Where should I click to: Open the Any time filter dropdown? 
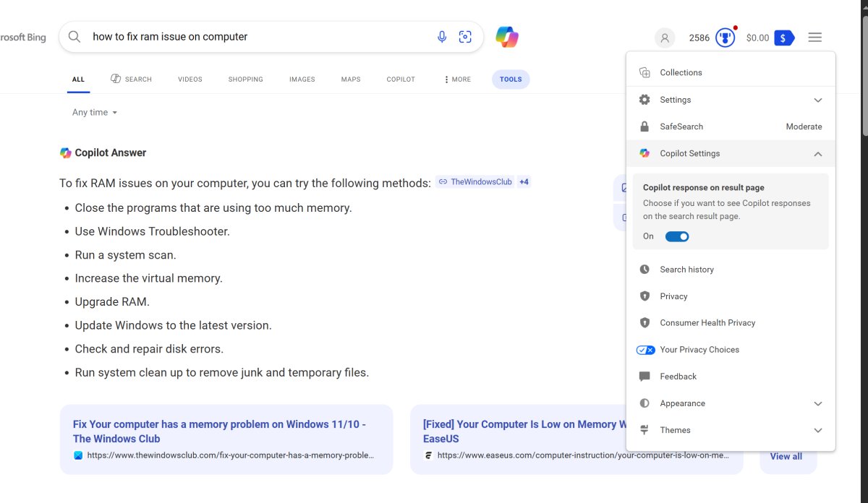(x=95, y=112)
